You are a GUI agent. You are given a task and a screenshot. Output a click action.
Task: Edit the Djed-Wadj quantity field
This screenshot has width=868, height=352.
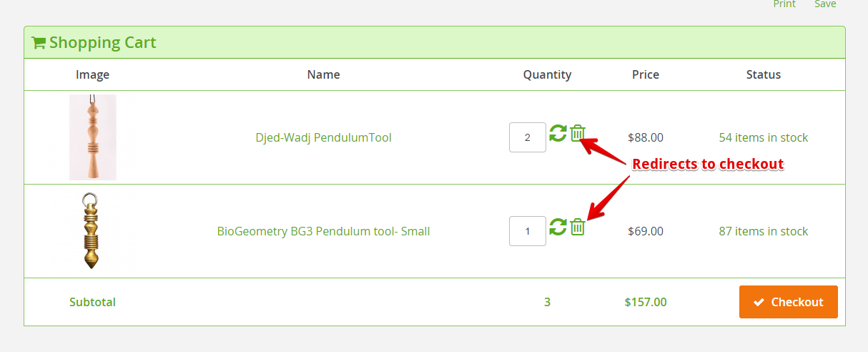[x=527, y=137]
